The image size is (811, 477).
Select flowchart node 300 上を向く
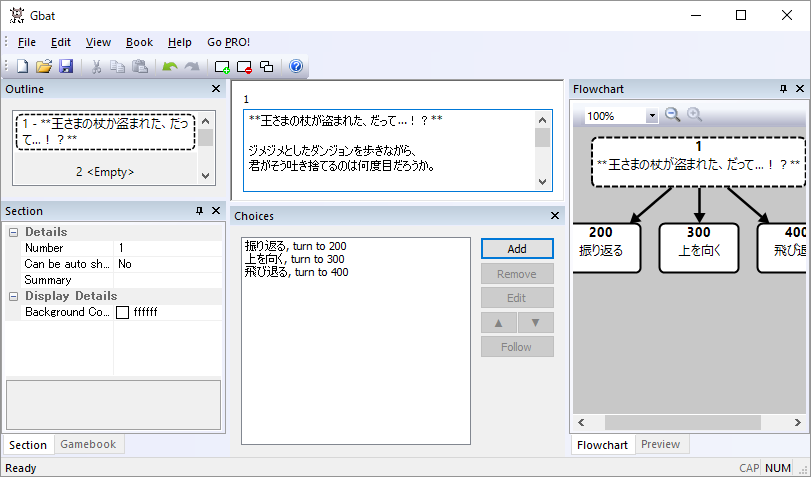[699, 245]
